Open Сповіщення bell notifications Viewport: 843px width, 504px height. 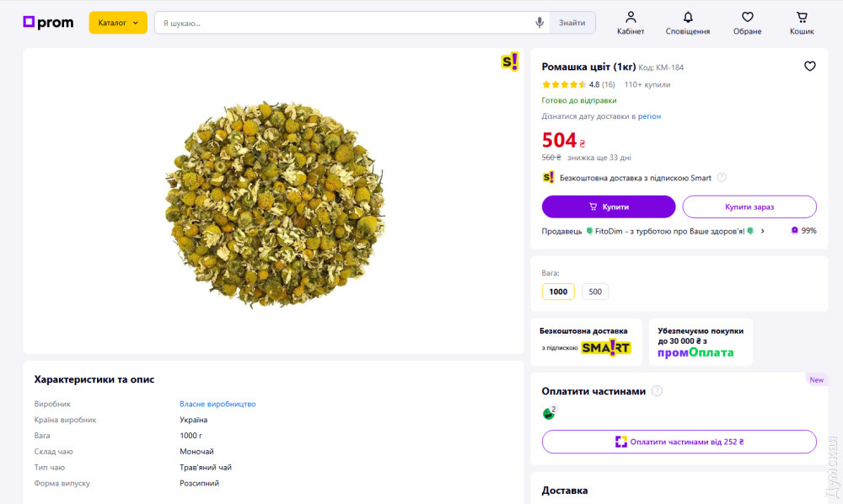click(688, 18)
